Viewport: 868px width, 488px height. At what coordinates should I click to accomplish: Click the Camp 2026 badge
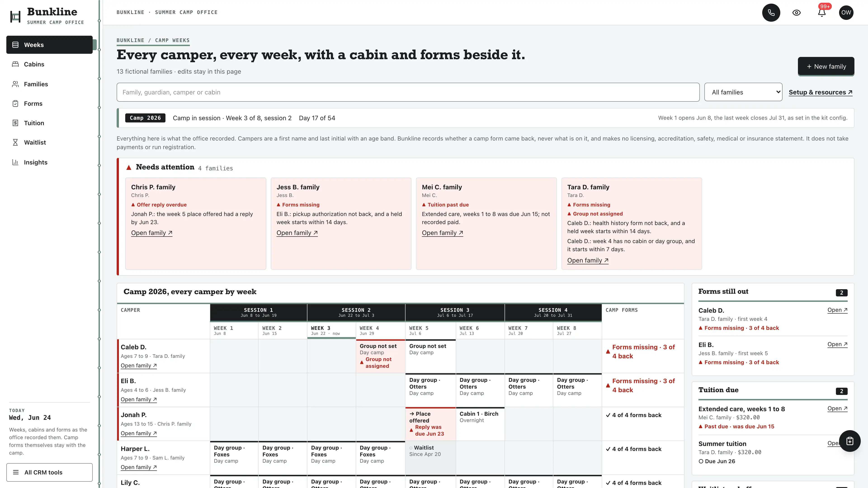click(145, 118)
